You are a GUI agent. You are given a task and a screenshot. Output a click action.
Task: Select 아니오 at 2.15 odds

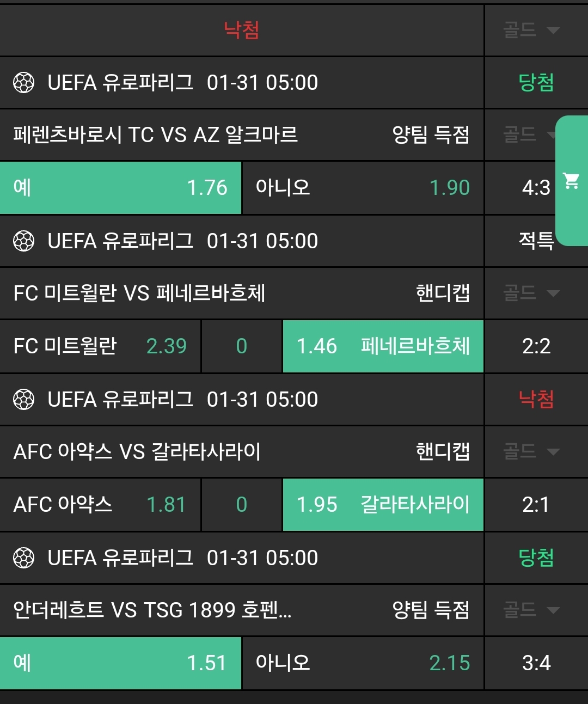point(363,663)
